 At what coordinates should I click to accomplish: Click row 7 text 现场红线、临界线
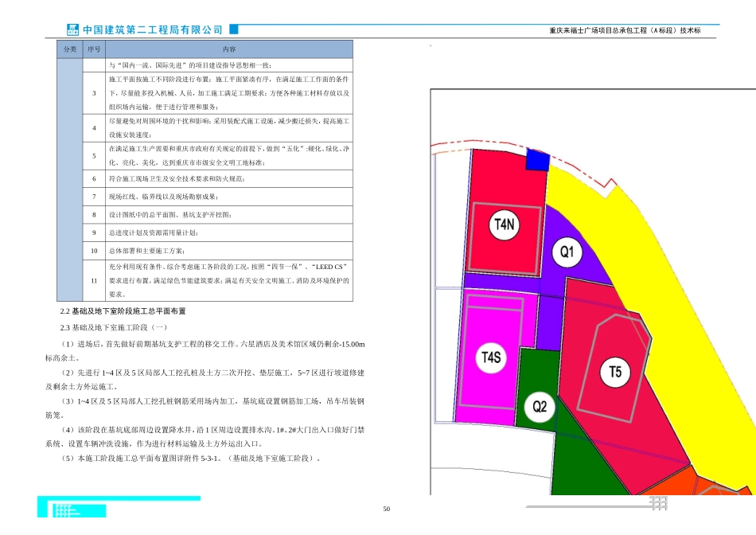click(x=163, y=197)
